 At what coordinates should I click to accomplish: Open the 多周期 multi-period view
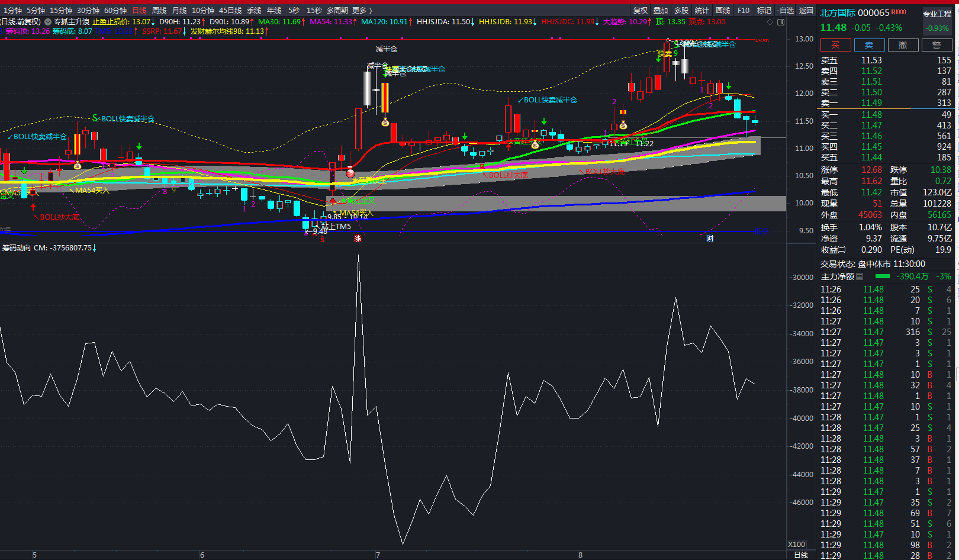[337, 11]
